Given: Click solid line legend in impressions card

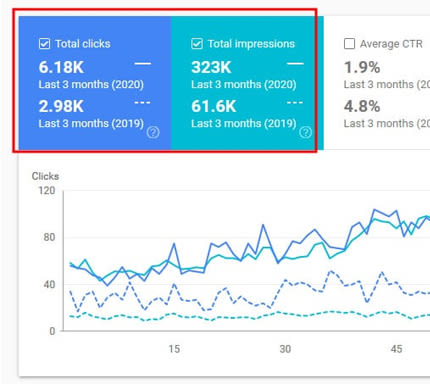Looking at the screenshot, I should click(x=295, y=63).
